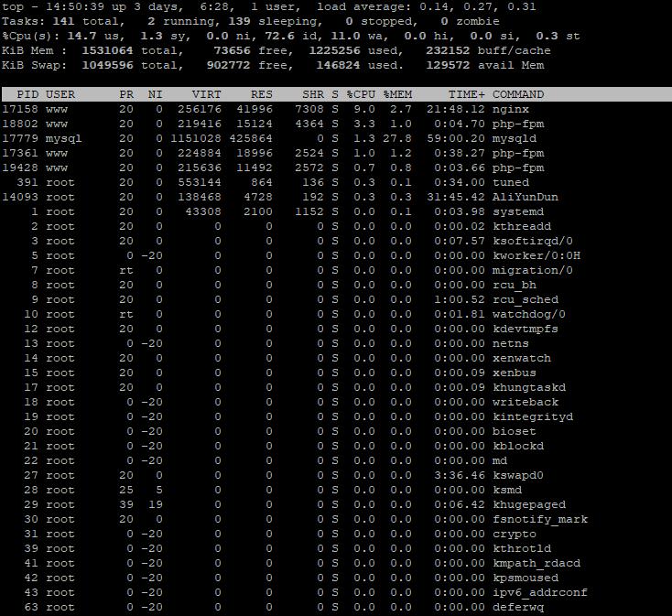Click PID 17158 in the process list
The image size is (672, 616).
pyautogui.click(x=20, y=109)
